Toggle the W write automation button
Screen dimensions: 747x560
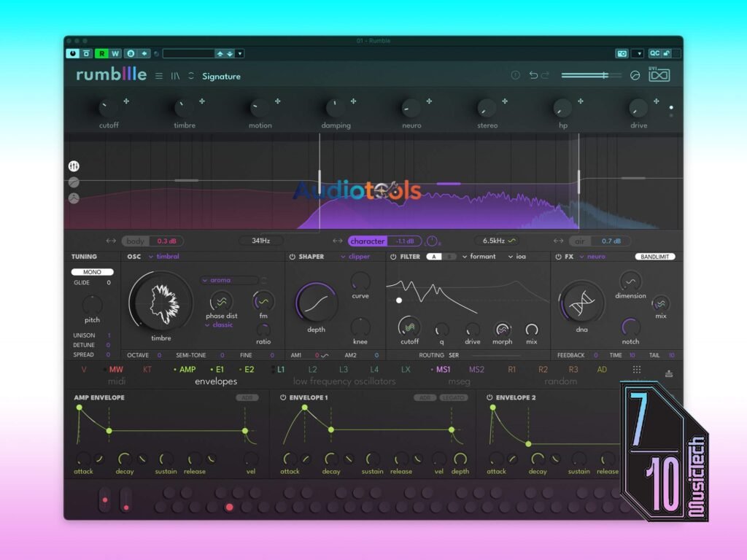coord(115,53)
